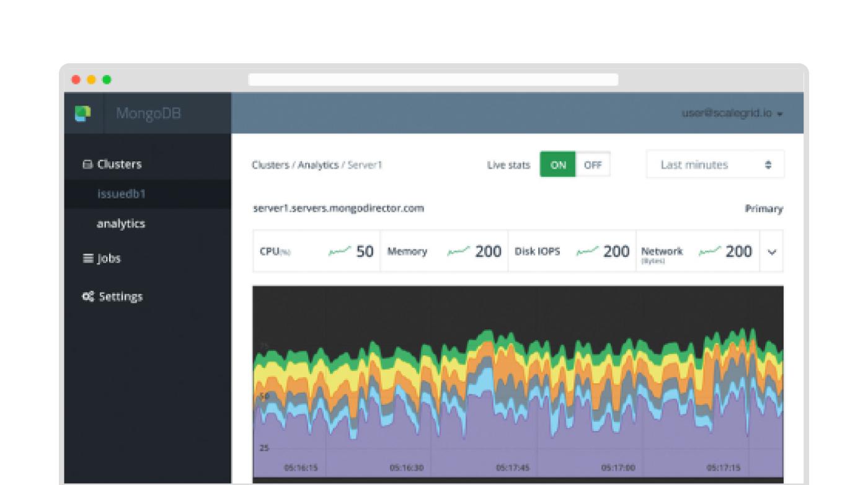Click the Memory sparkline trend icon
868x485 pixels.
(459, 251)
